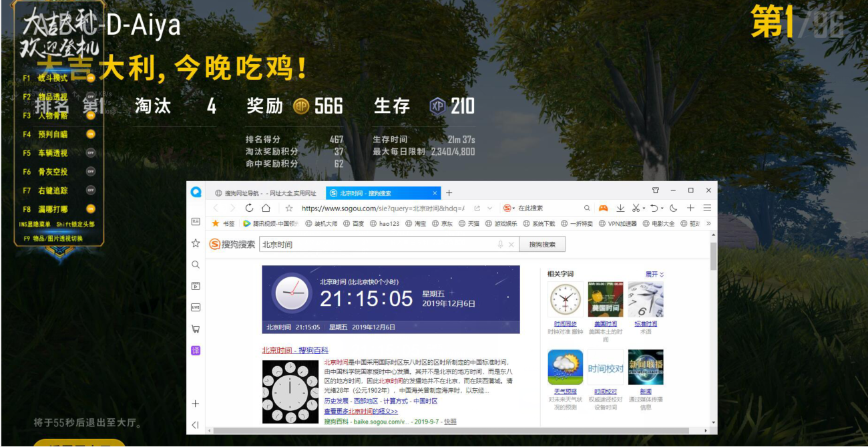
Task: Open the sidebar search icon
Action: coord(196,265)
